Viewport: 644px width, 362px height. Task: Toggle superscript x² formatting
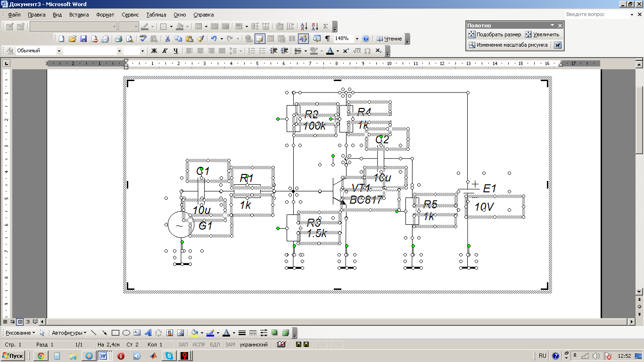click(346, 51)
